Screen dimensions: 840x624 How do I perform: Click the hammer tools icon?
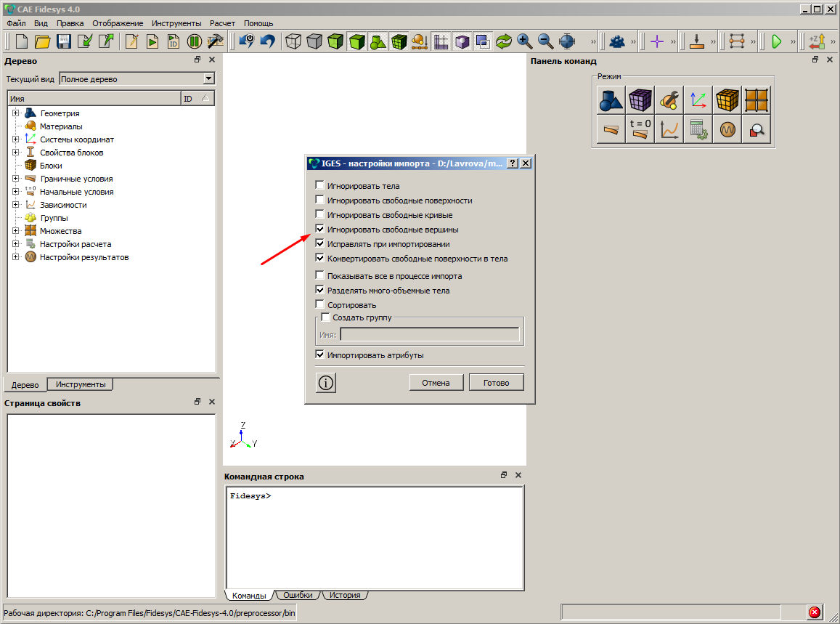point(216,41)
